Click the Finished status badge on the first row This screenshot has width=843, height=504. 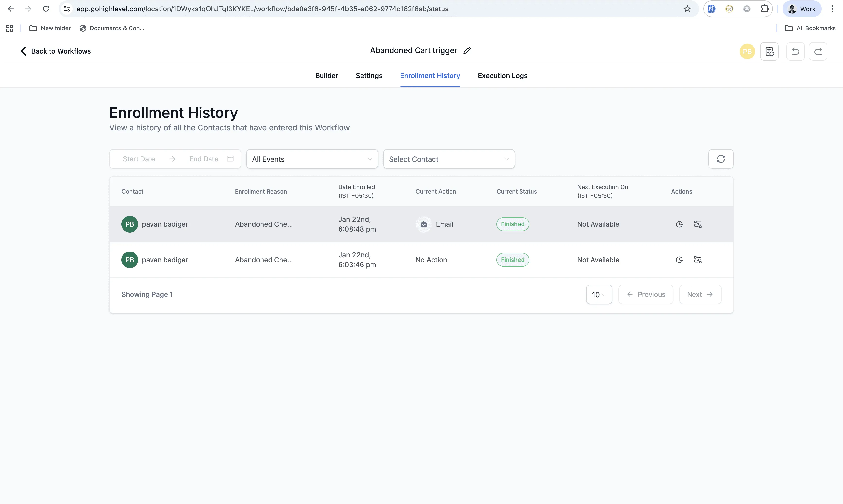pos(512,224)
